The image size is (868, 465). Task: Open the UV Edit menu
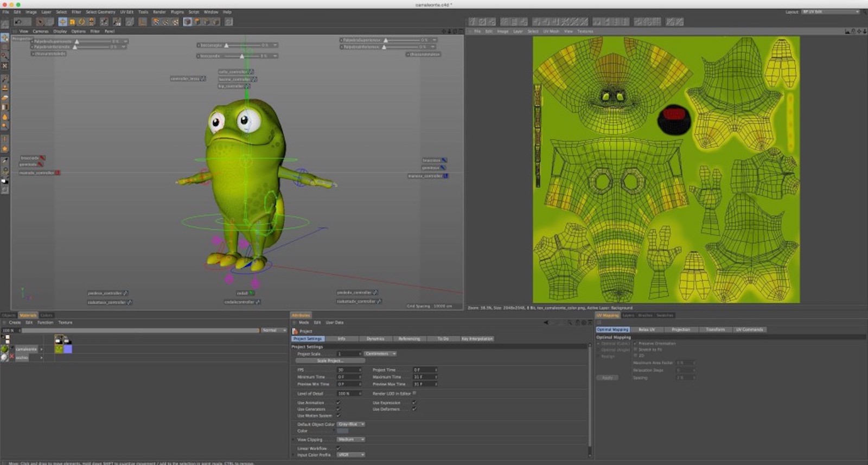126,11
